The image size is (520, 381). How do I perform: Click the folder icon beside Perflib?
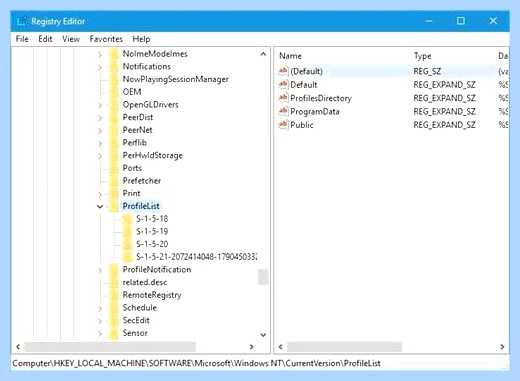click(114, 143)
